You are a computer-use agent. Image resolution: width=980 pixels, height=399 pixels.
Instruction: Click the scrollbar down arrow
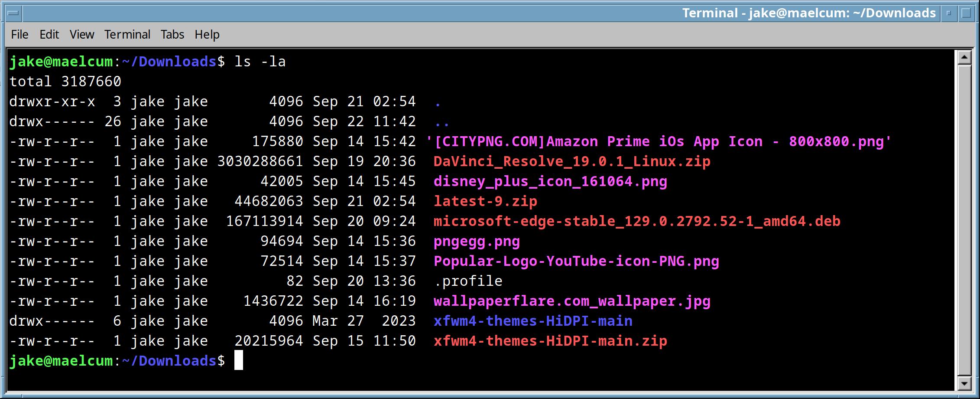[x=964, y=383]
